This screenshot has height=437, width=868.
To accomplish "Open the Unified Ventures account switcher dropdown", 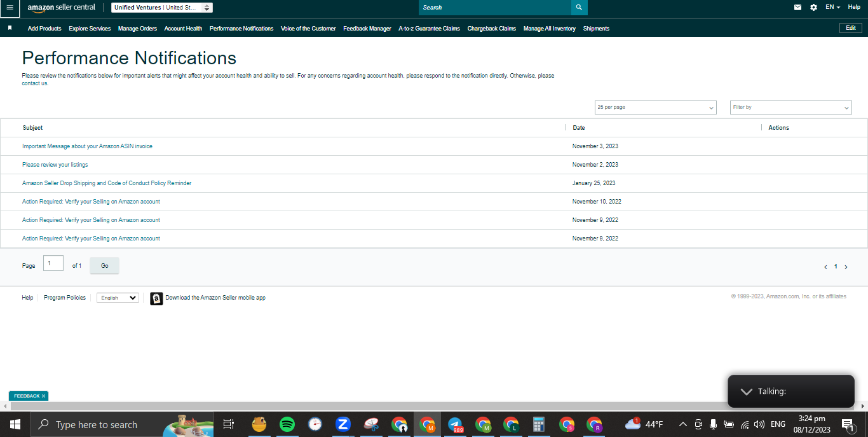I will [162, 8].
